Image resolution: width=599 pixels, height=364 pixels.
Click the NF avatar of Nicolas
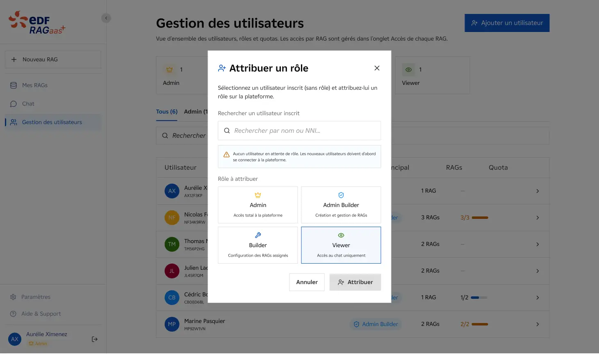pyautogui.click(x=172, y=218)
